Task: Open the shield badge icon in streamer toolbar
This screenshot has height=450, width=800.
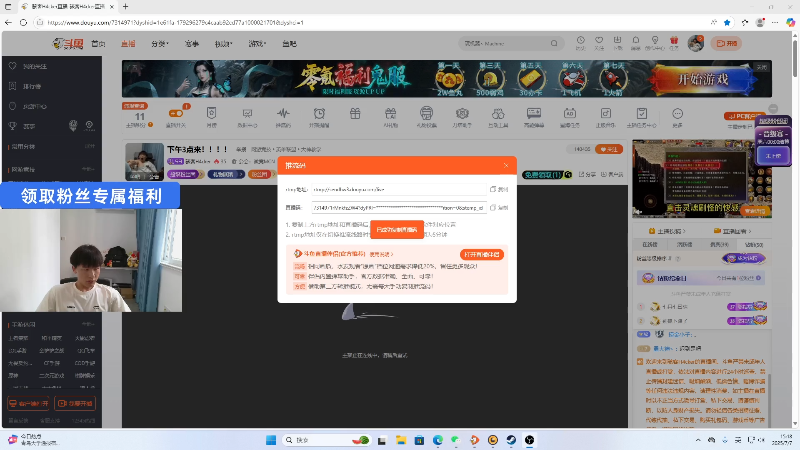Action: [x=211, y=113]
